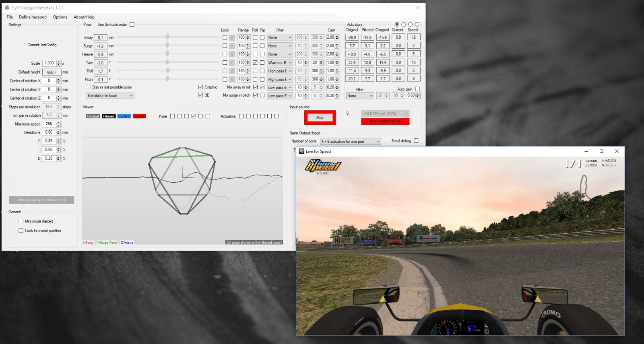Check Lock in lowest position
Screen dimensions: 644x344
21,231
